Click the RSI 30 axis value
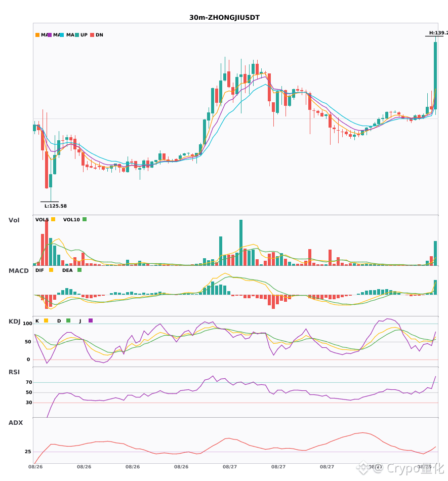Screen dimensions: 448x481 coord(29,403)
